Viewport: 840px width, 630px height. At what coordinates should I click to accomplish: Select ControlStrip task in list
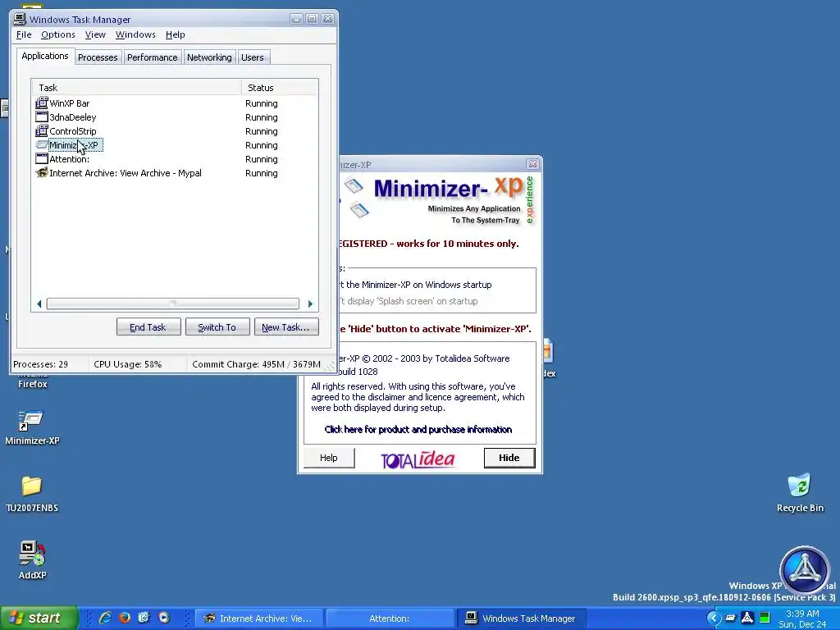[x=175, y=131]
